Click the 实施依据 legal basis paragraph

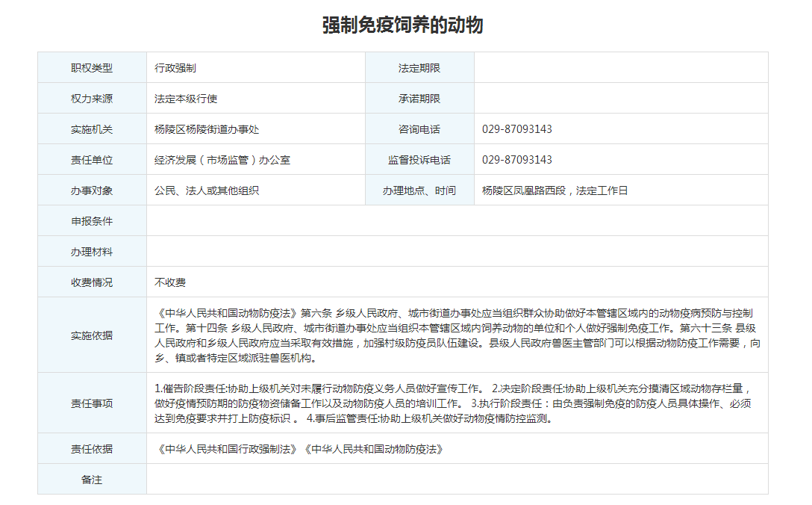[457, 335]
